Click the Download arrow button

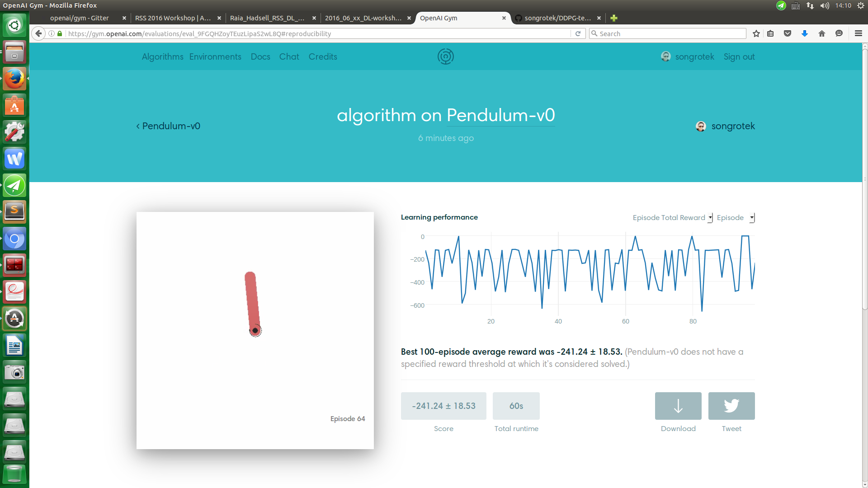[678, 406]
